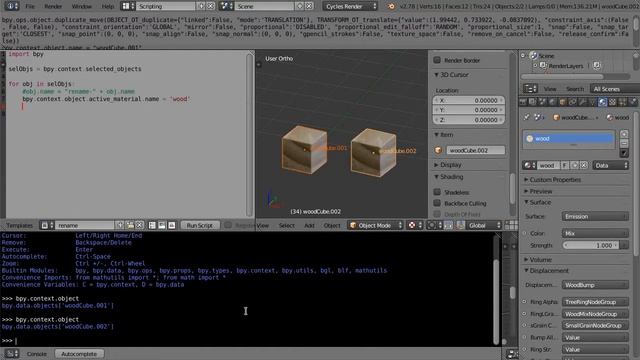Collapse the Shading panel
The width and height of the screenshot is (640, 360).
coord(449,177)
